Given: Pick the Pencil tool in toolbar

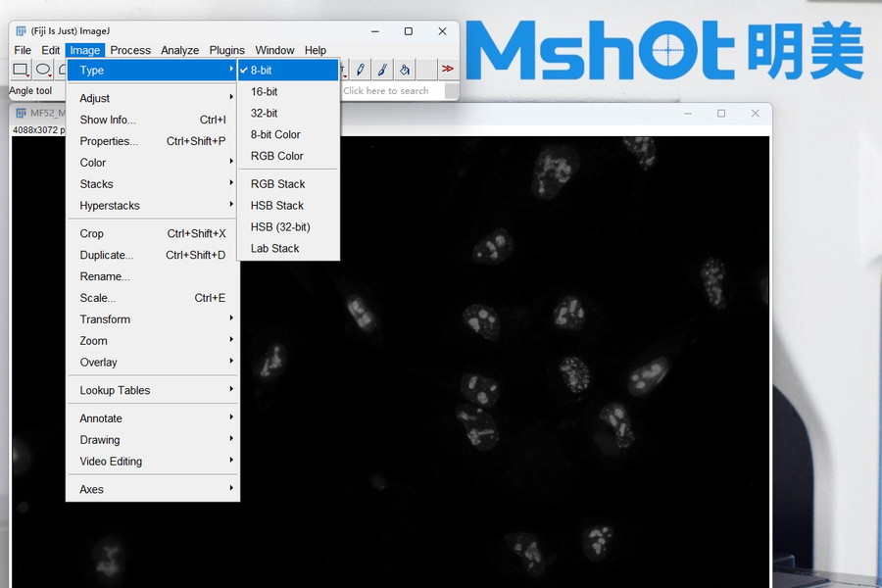Looking at the screenshot, I should [x=361, y=70].
